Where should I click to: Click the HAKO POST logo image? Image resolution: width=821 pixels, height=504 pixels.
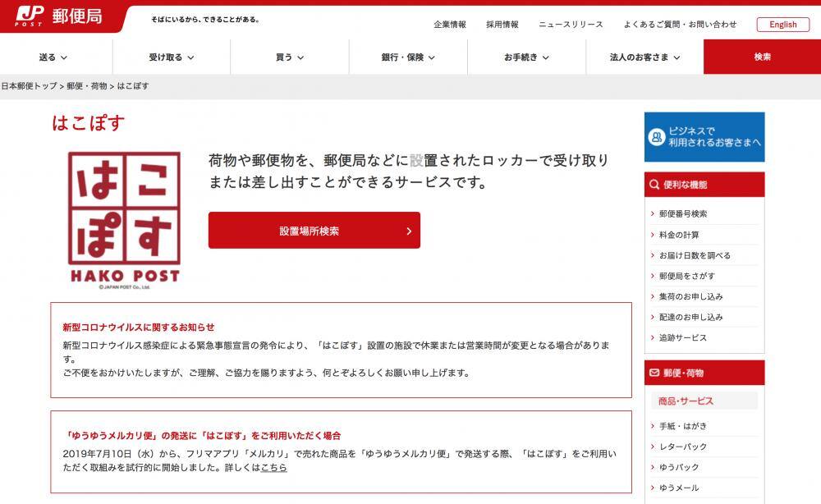click(125, 220)
